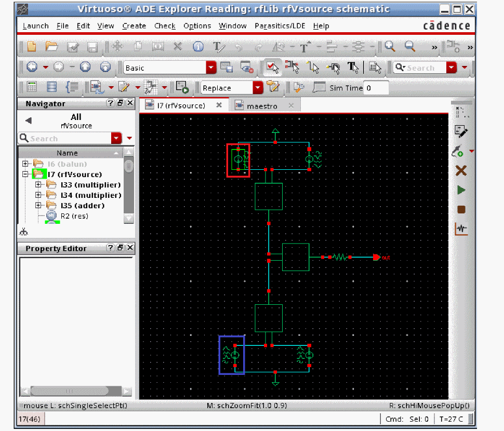The height and width of the screenshot is (431, 504).
Task: Open the Basic workspace dropdown
Action: (211, 68)
